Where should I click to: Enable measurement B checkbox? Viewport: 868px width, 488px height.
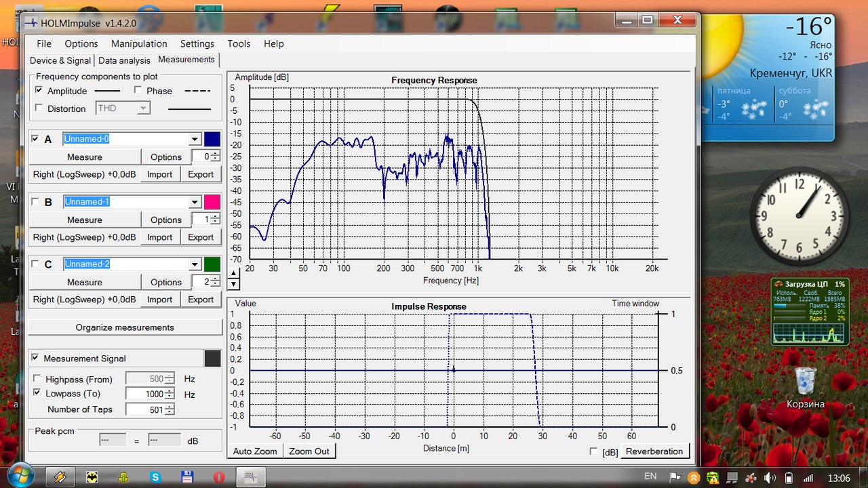(x=35, y=201)
